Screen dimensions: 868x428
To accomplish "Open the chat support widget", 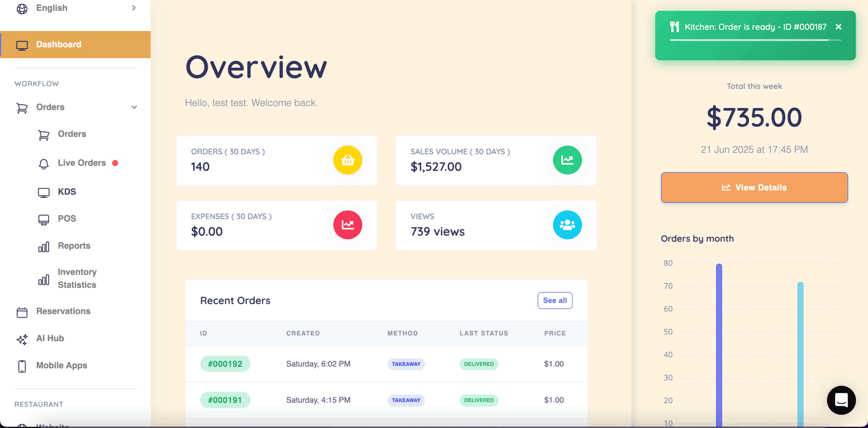I will pyautogui.click(x=841, y=400).
